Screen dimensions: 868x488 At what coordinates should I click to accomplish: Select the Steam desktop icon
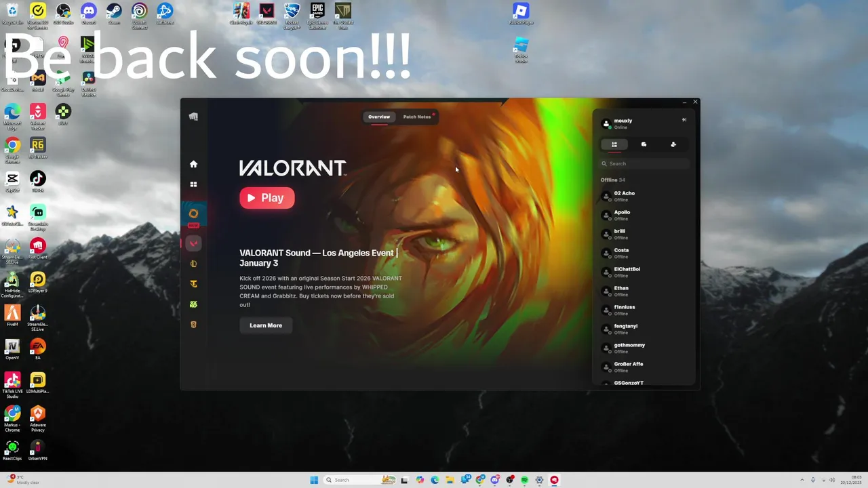[x=114, y=14]
